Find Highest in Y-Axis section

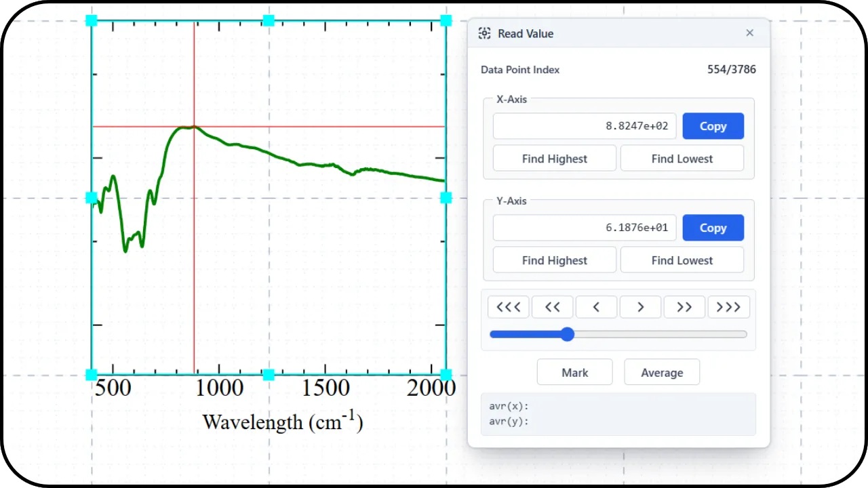coord(555,260)
